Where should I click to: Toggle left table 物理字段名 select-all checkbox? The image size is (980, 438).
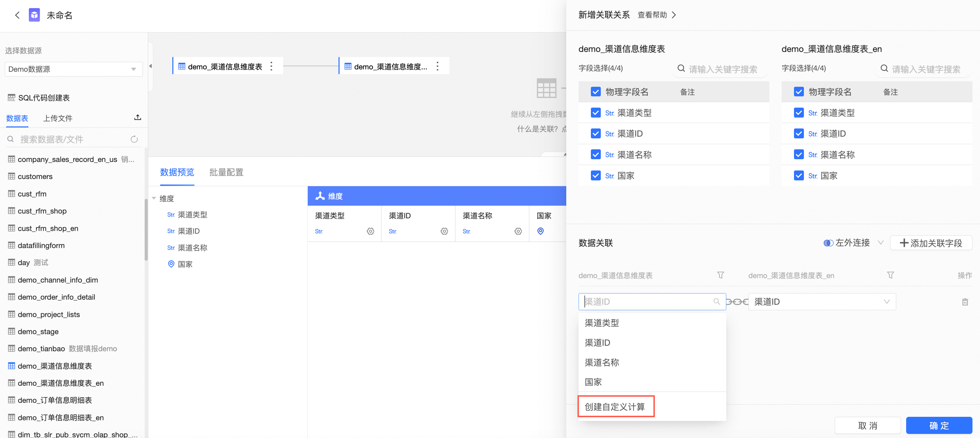(596, 92)
